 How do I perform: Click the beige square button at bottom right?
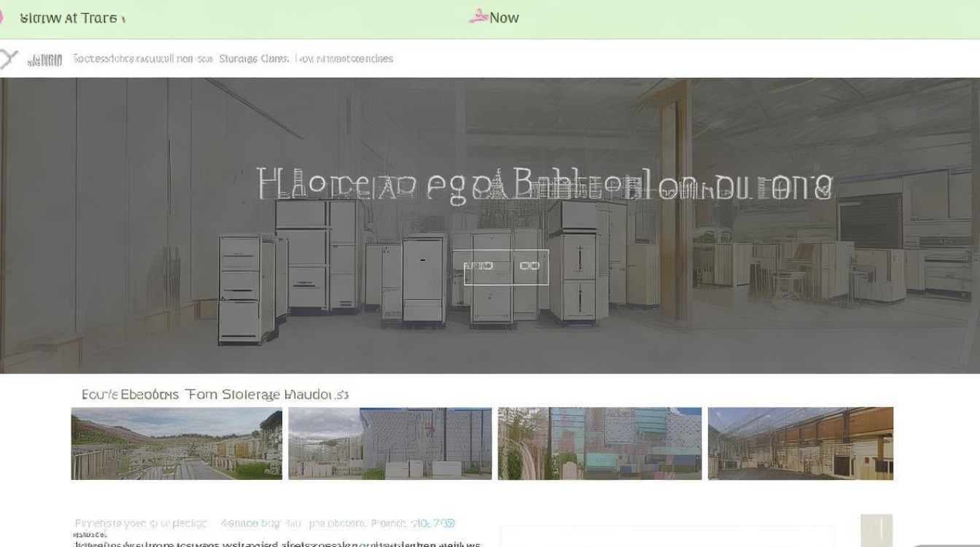[876, 531]
